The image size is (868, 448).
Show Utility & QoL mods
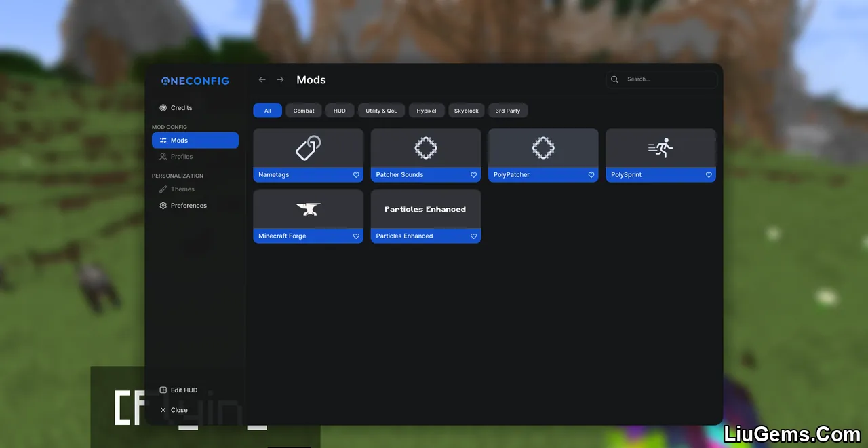click(382, 111)
